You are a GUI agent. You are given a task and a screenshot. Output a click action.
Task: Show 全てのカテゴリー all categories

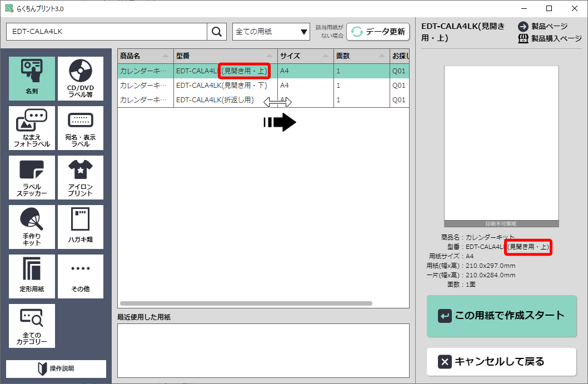pyautogui.click(x=32, y=326)
